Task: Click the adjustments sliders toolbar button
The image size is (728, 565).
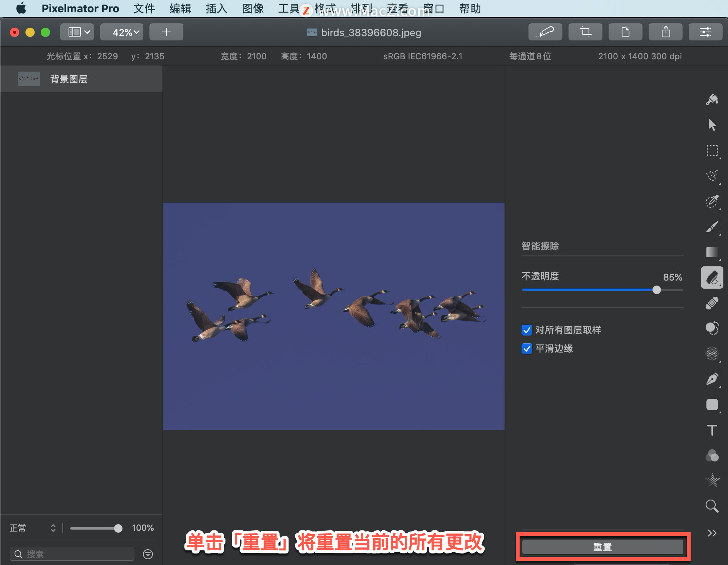Action: 705,32
